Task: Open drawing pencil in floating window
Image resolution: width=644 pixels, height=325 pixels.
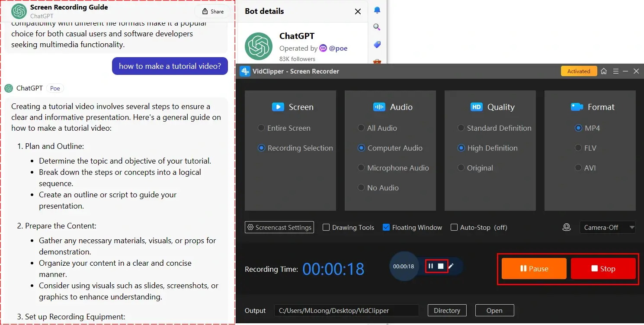Action: (451, 266)
